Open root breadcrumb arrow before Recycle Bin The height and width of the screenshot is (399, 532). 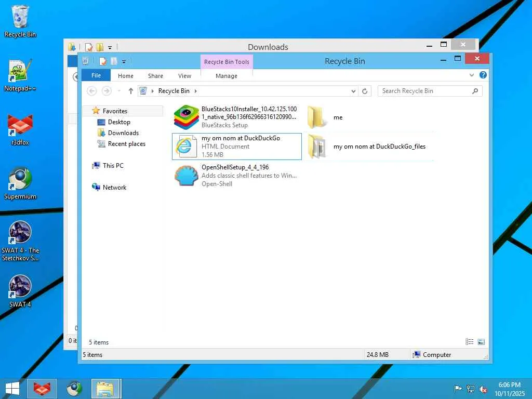pyautogui.click(x=152, y=91)
